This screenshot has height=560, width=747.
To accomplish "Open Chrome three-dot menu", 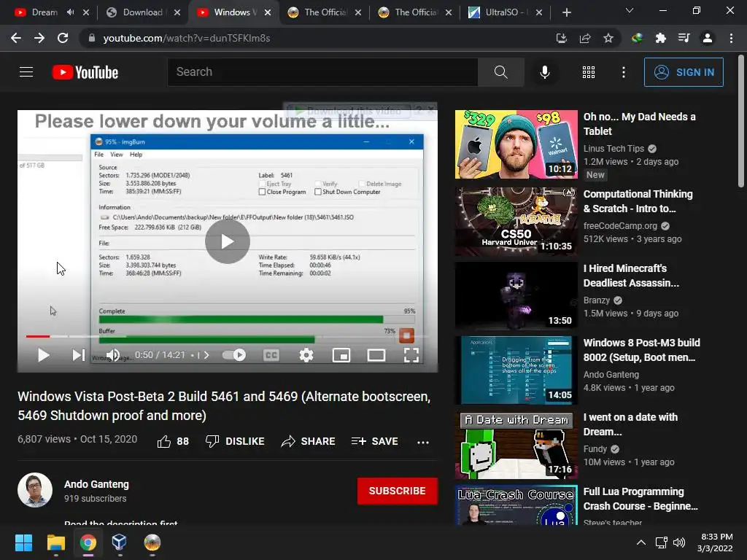I will [x=731, y=38].
